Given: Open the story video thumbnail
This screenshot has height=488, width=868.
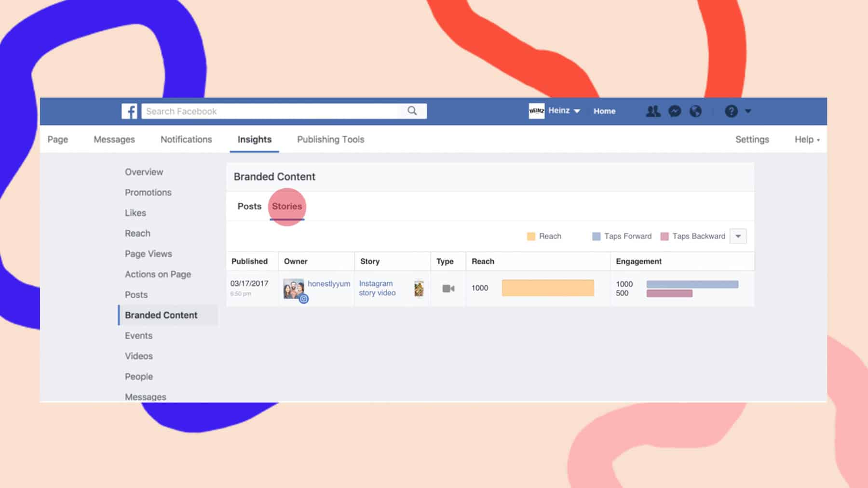Looking at the screenshot, I should pyautogui.click(x=419, y=289).
